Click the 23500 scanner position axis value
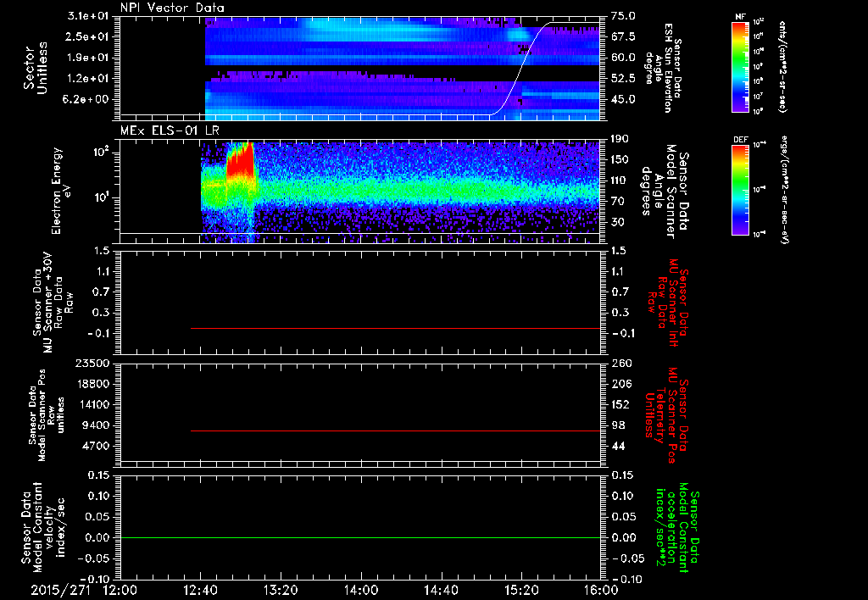The width and height of the screenshot is (868, 600). [94, 363]
